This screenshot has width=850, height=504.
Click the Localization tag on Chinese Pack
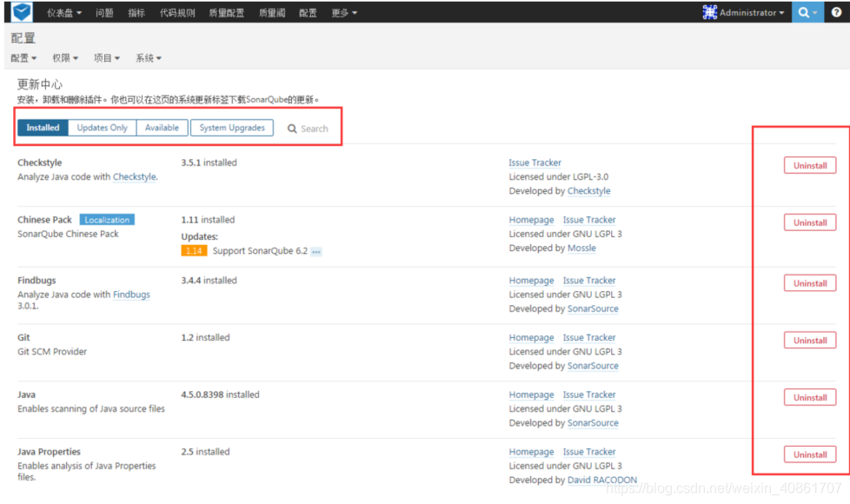107,220
